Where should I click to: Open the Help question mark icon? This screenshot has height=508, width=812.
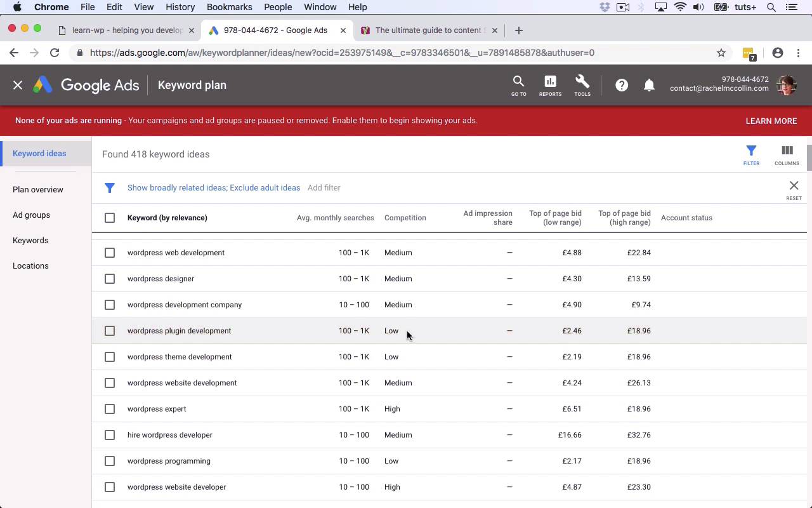[x=622, y=85]
